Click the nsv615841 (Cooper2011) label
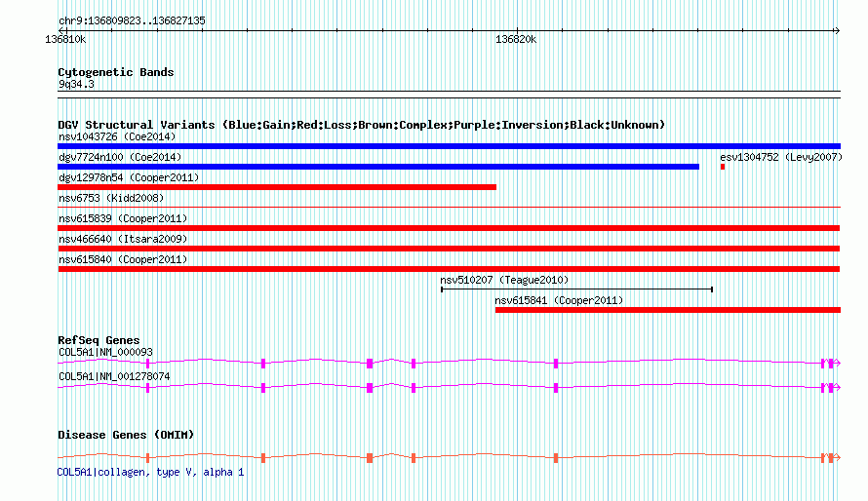This screenshot has width=868, height=501. coord(559,300)
